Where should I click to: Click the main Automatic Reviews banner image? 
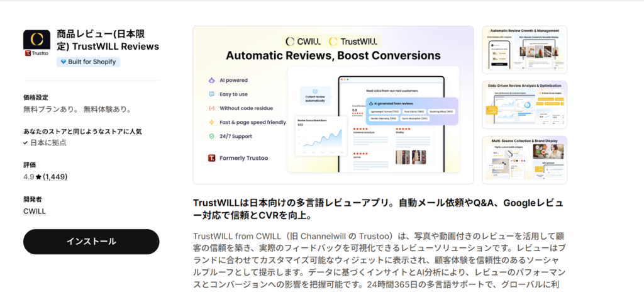(333, 104)
